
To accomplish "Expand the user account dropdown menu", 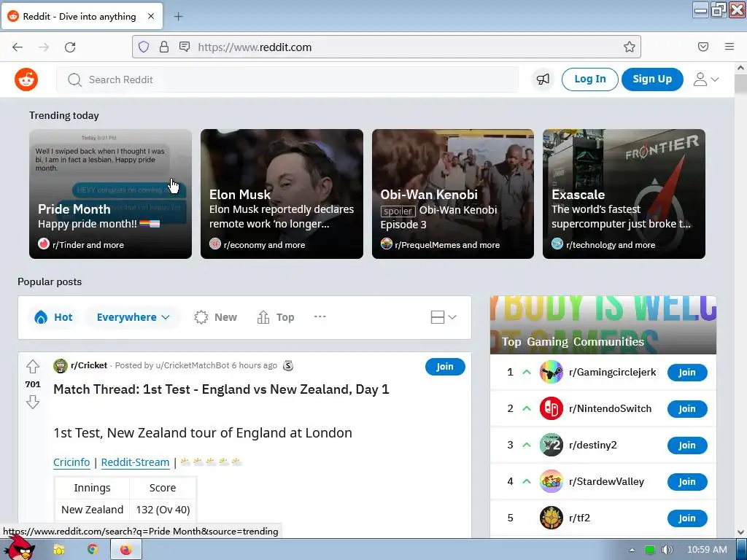I will point(706,79).
